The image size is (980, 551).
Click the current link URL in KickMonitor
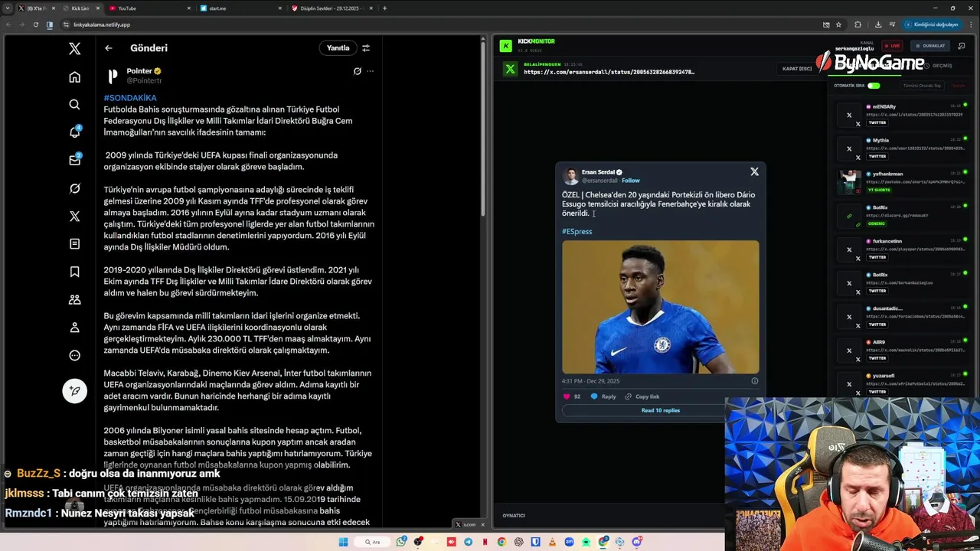[609, 72]
